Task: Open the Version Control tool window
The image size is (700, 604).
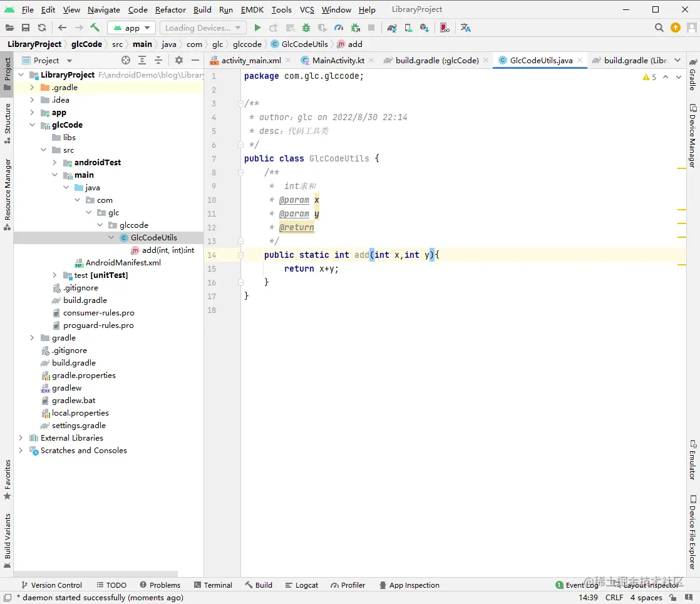Action: 51,585
